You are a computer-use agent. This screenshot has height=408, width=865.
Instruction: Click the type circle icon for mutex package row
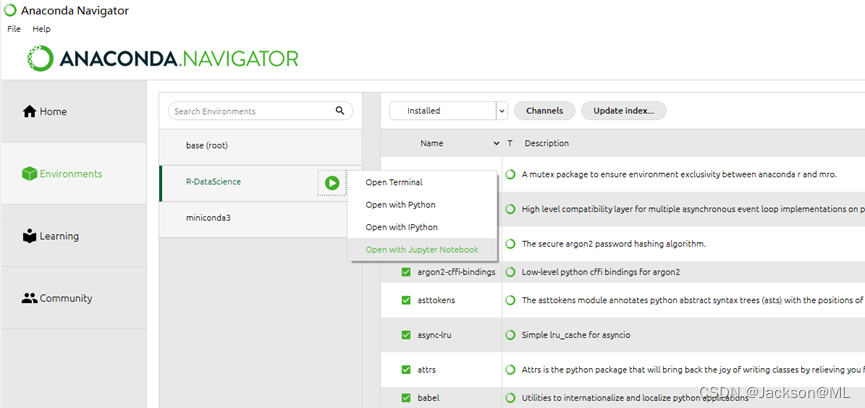pyautogui.click(x=510, y=174)
